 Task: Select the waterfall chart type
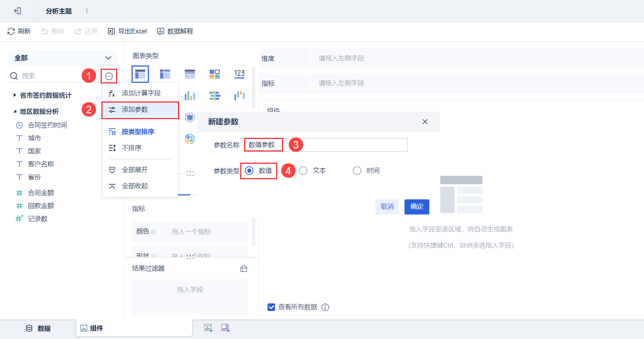click(x=239, y=96)
